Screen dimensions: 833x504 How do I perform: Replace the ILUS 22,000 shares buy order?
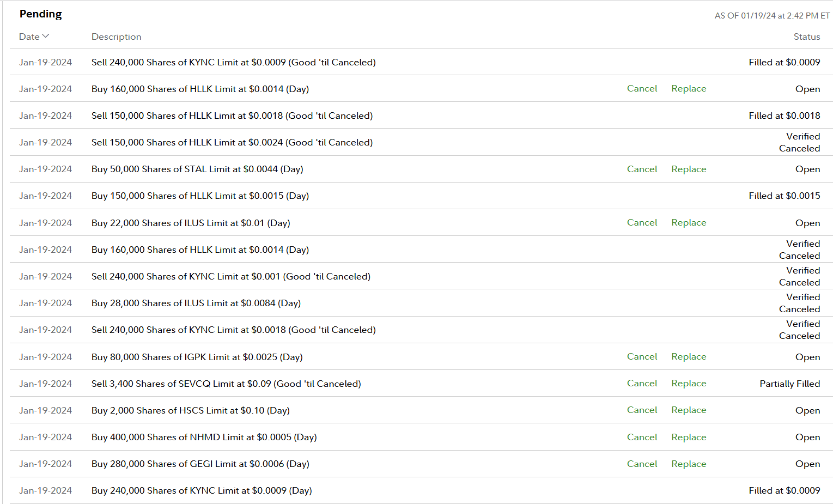[x=689, y=222]
